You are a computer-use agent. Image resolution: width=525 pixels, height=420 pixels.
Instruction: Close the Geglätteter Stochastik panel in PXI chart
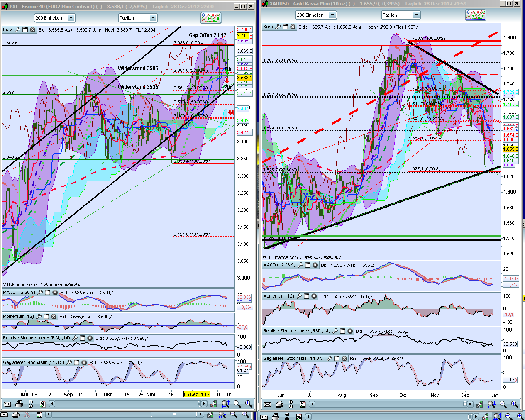tap(84, 362)
